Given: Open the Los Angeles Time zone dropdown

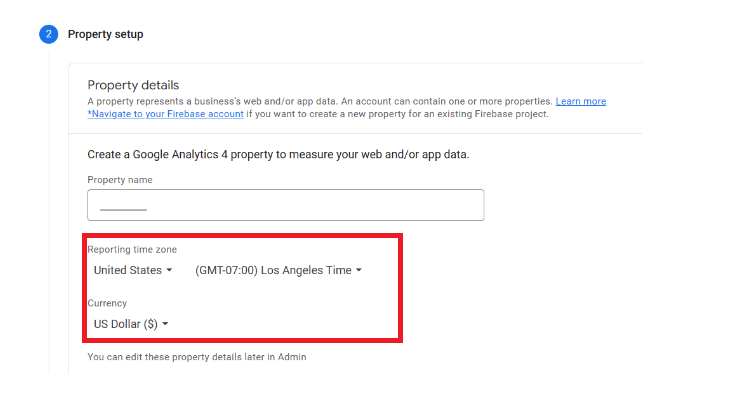Looking at the screenshot, I should tap(278, 270).
